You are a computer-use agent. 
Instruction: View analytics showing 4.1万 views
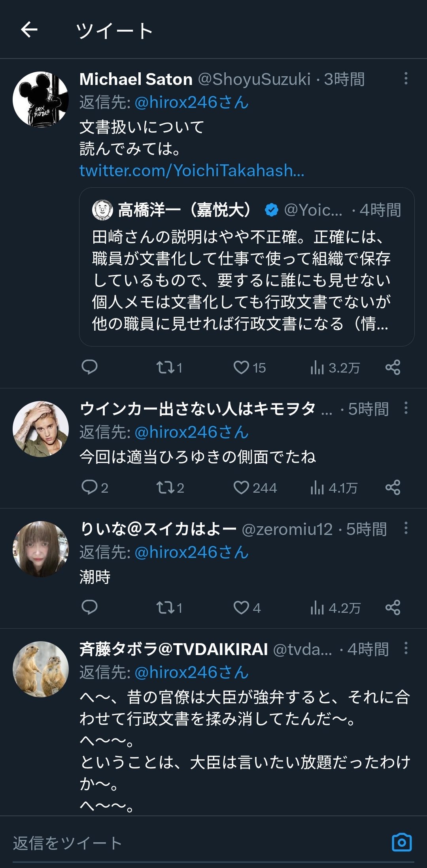pos(334,488)
